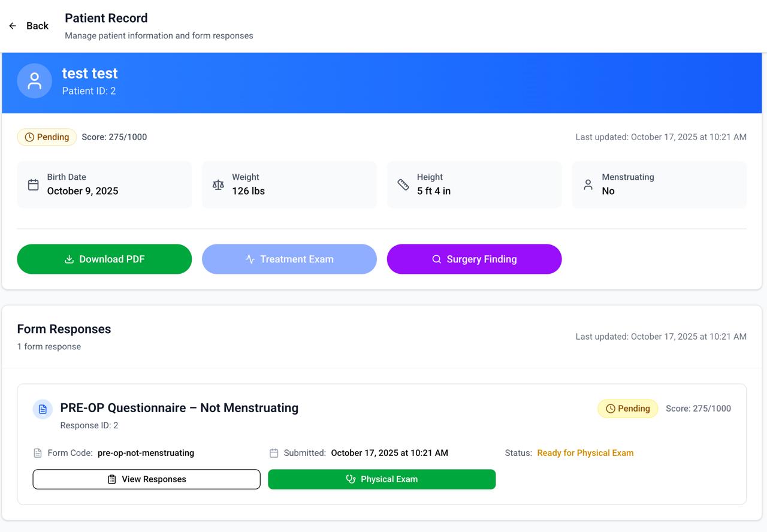Click the patient name test test

click(90, 73)
